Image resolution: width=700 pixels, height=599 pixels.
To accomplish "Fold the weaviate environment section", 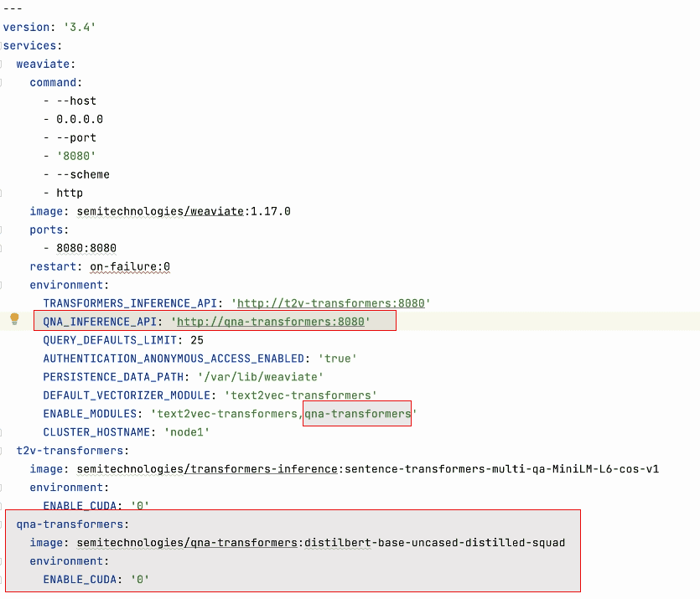I will 2,285.
